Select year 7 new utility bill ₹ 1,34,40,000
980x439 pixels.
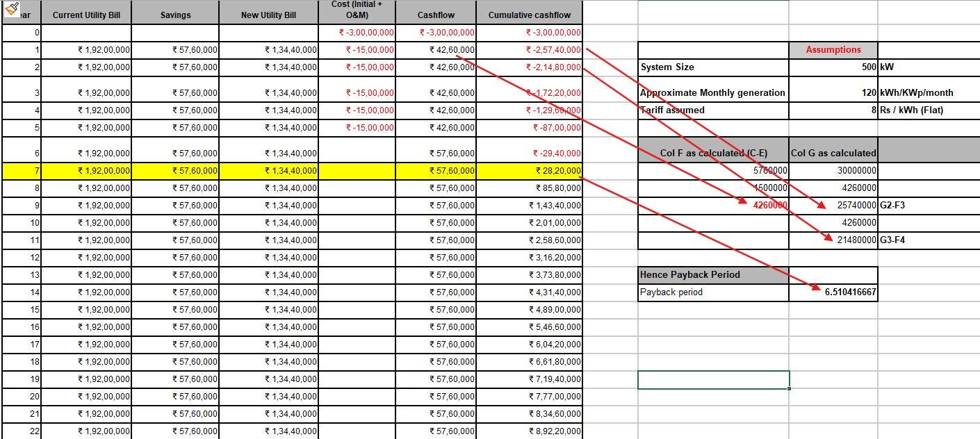[269, 171]
